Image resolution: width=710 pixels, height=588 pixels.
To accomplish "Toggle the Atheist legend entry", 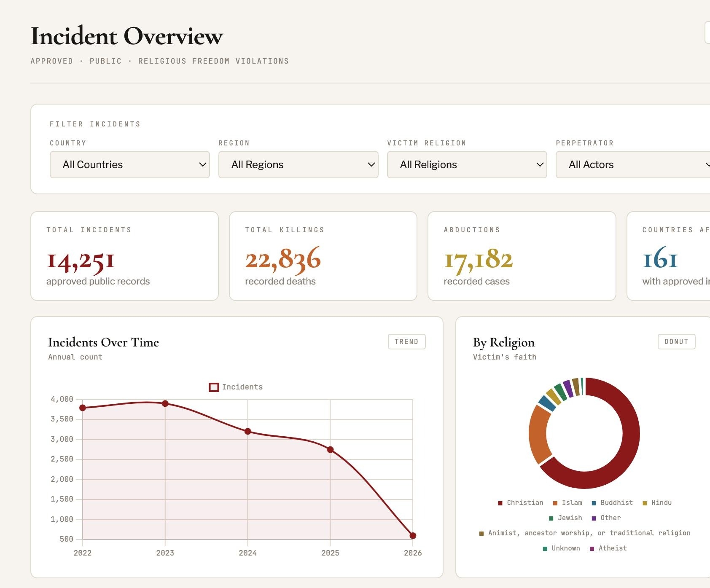I will [608, 548].
